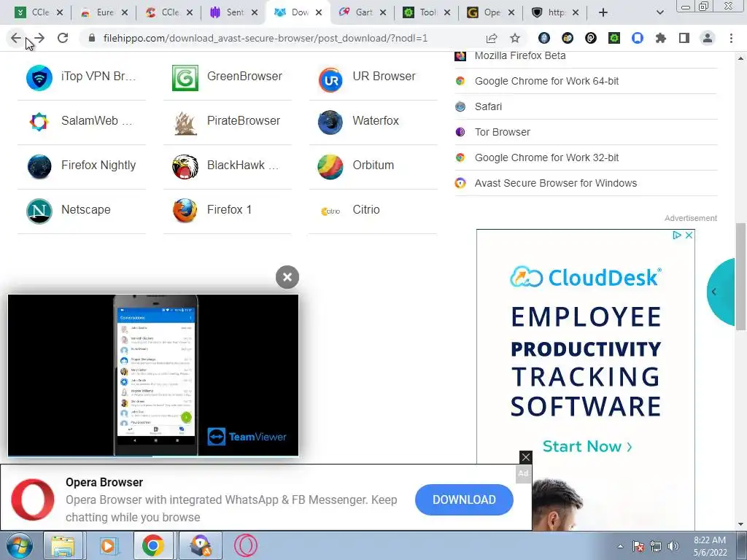Screen dimensions: 747x560
Task: Open Google Chrome for Work 64-bit
Action: (x=546, y=81)
